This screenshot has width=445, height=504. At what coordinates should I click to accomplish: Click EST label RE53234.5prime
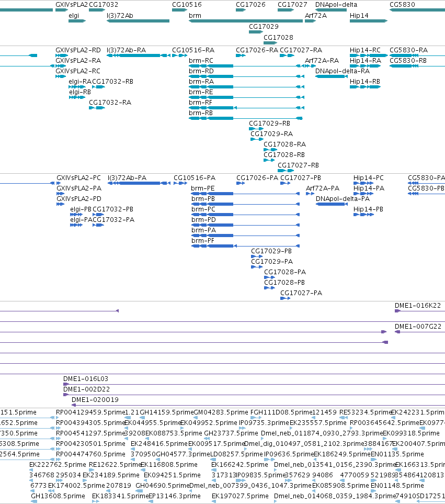coord(365,412)
